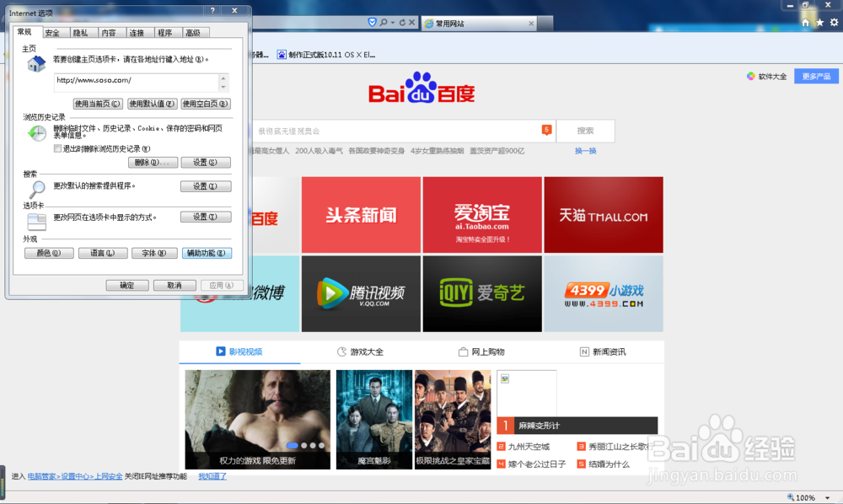Open iQIYI from the 爱奇艺 tile
The width and height of the screenshot is (843, 504).
(482, 293)
